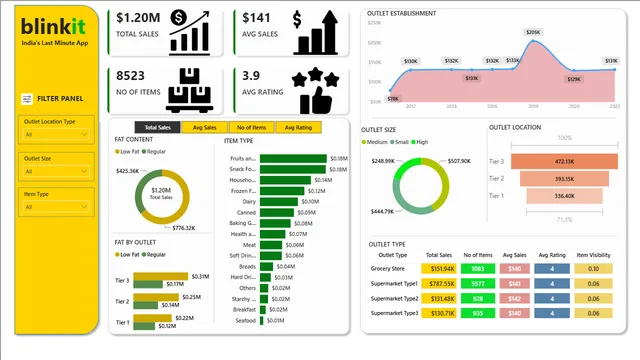Click the $444.79K outlet size label

click(382, 211)
